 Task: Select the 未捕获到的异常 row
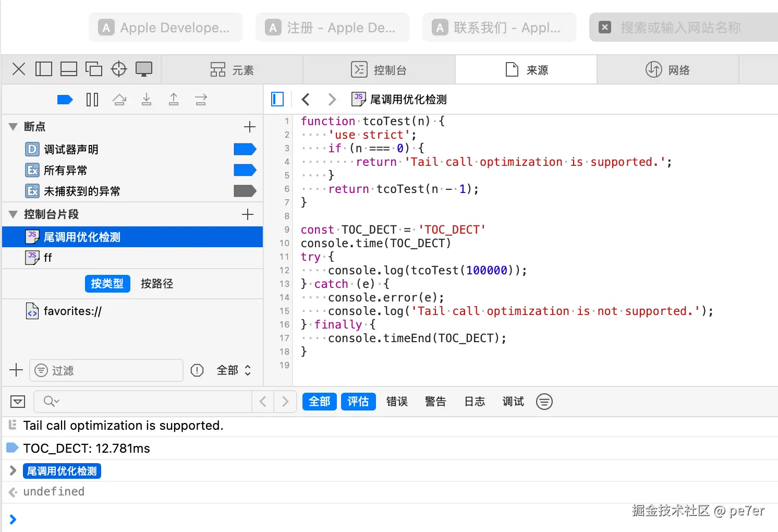pyautogui.click(x=132, y=191)
